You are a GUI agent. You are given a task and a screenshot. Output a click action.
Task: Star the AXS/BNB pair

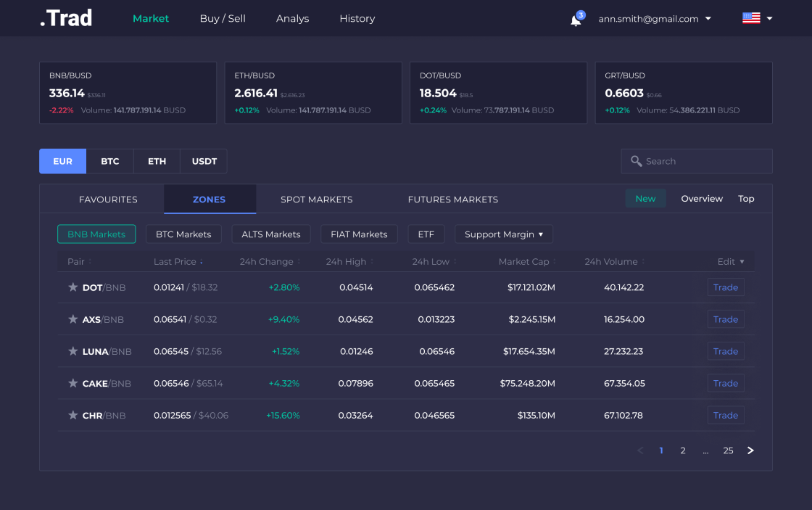[72, 319]
